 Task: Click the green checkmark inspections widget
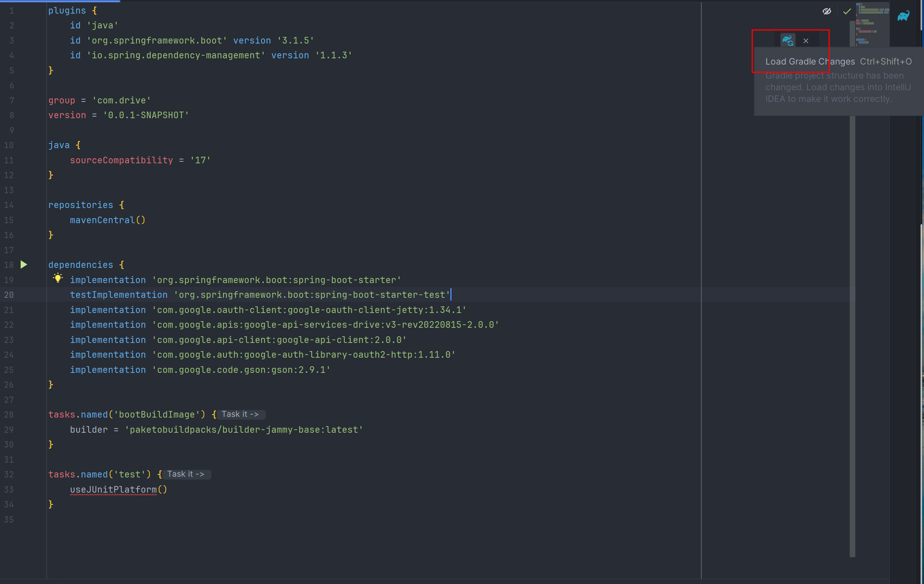click(x=847, y=12)
